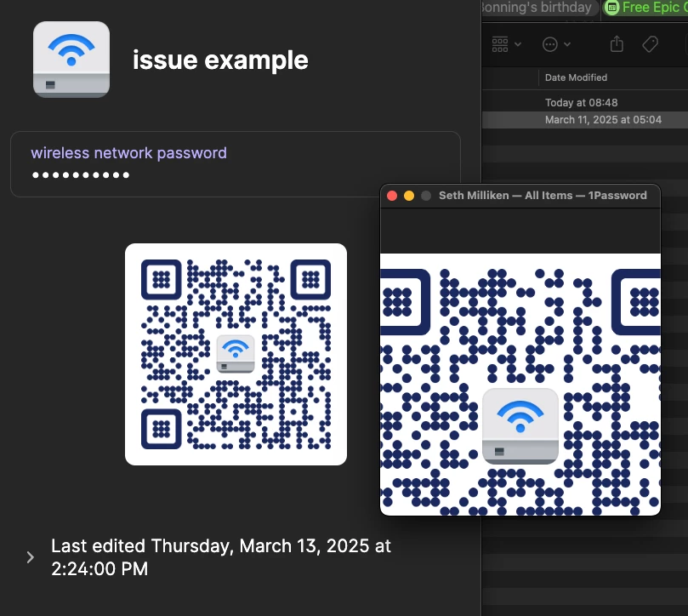The height and width of the screenshot is (616, 688).
Task: Click the small QR code thumbnail
Action: 236,354
